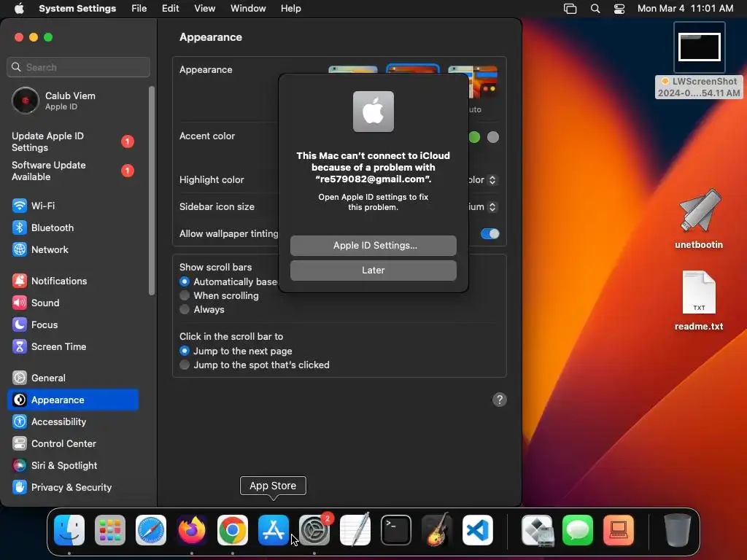Open the Window menu
Screen dimensions: 747x560
point(248,9)
